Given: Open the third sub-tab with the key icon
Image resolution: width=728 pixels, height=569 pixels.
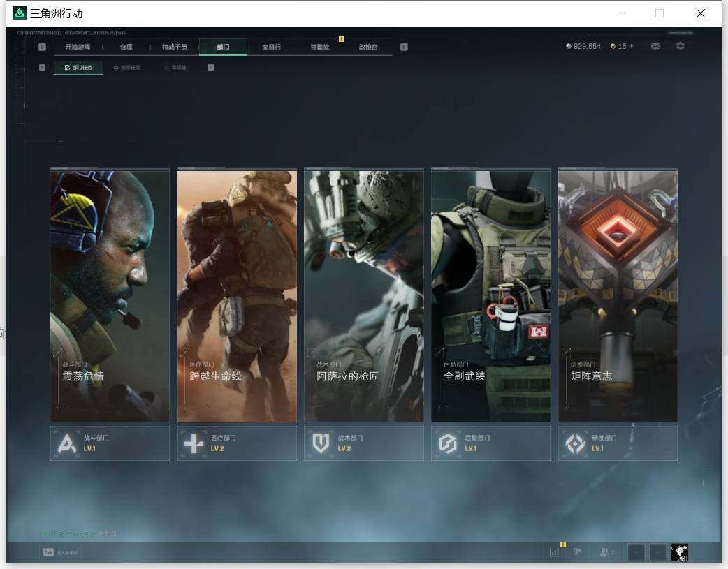Looking at the screenshot, I should [x=175, y=68].
